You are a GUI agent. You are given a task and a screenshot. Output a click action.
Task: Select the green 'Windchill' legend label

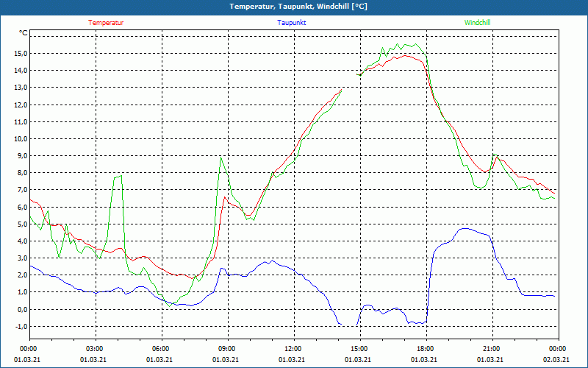477,23
